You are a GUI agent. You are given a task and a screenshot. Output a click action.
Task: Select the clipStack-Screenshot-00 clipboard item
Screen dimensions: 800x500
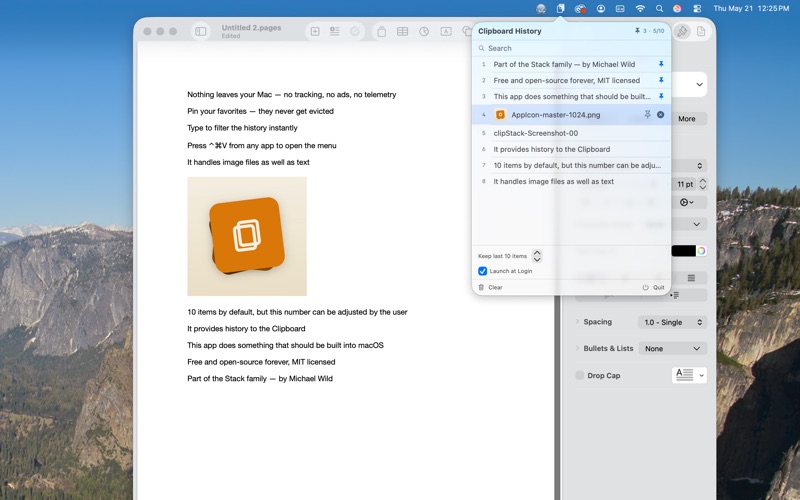pyautogui.click(x=571, y=133)
